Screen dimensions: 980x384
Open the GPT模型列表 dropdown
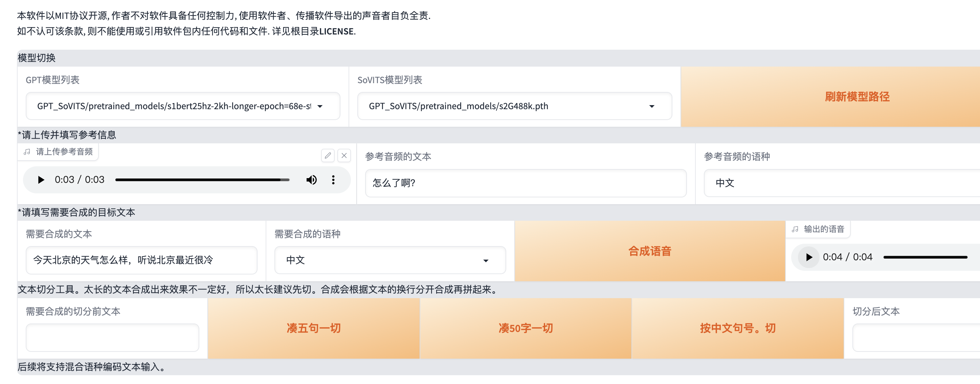point(183,106)
